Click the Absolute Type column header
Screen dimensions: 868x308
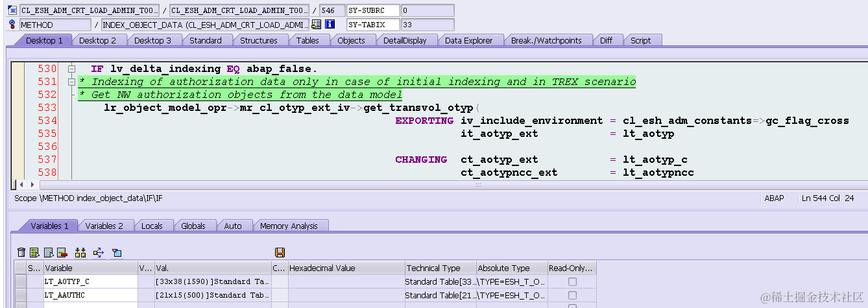pyautogui.click(x=511, y=268)
